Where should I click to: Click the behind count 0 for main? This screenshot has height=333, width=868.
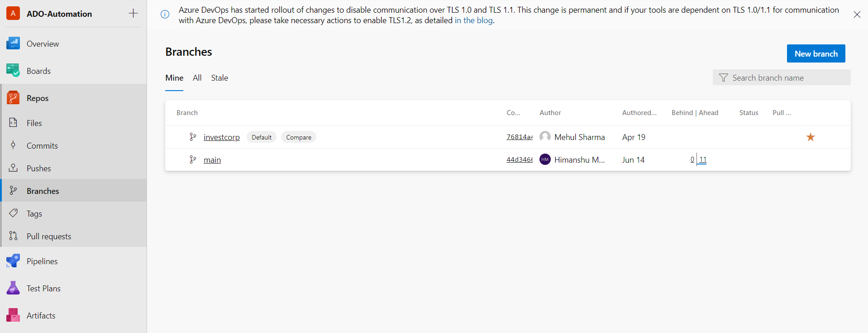tap(692, 159)
